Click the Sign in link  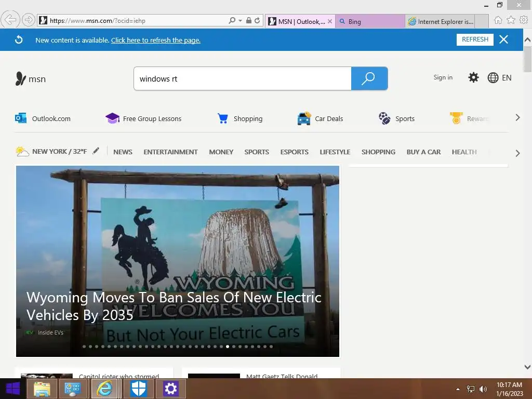pos(443,77)
